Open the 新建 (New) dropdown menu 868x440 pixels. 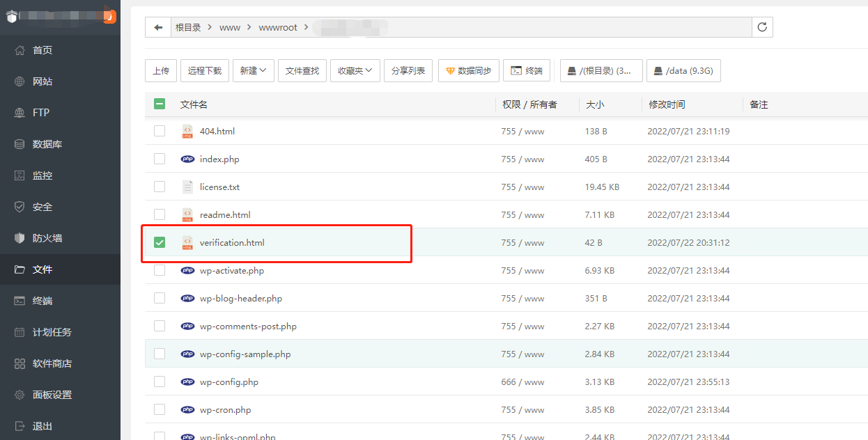click(x=254, y=70)
